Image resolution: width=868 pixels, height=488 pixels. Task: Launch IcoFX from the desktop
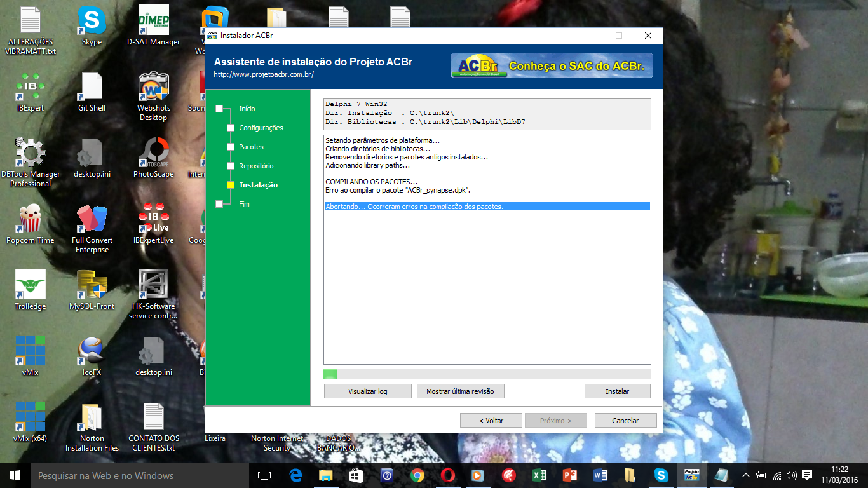pos(92,356)
